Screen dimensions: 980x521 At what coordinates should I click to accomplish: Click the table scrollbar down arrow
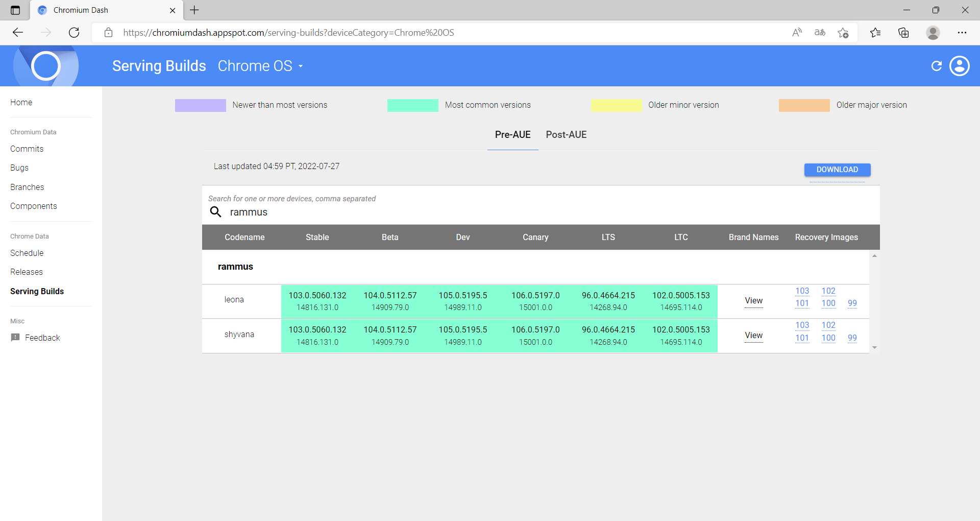(x=874, y=347)
